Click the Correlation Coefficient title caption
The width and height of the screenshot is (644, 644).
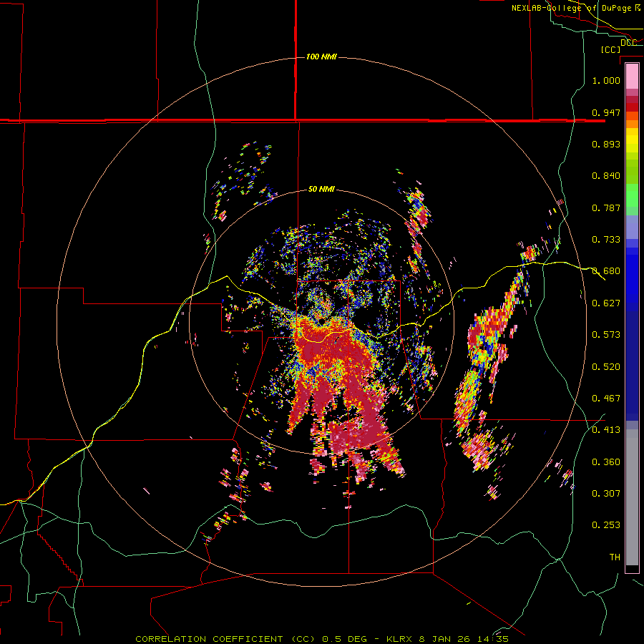[321, 639]
